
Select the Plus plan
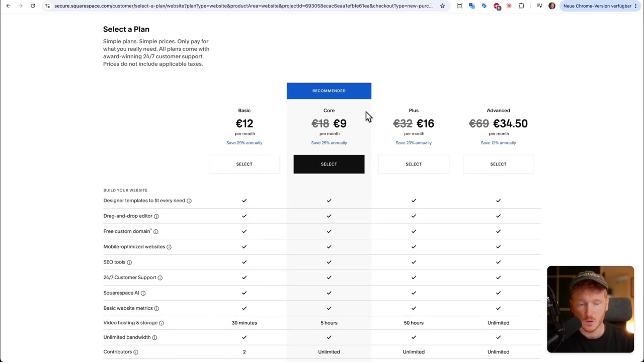click(414, 164)
